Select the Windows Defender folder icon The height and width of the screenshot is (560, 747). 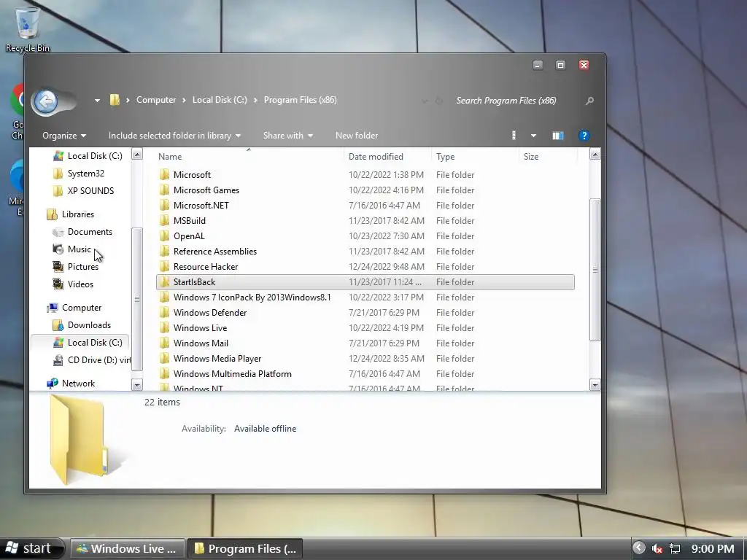[x=164, y=312]
